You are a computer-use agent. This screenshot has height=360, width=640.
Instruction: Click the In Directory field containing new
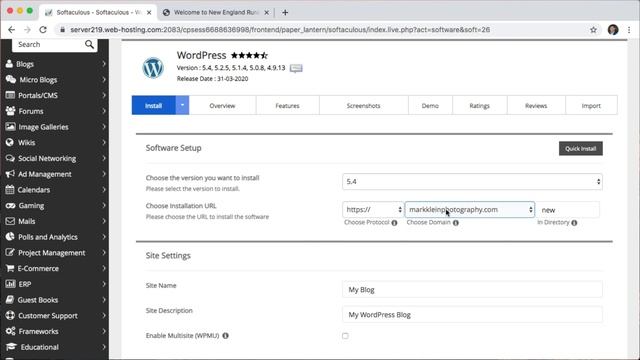(x=568, y=209)
